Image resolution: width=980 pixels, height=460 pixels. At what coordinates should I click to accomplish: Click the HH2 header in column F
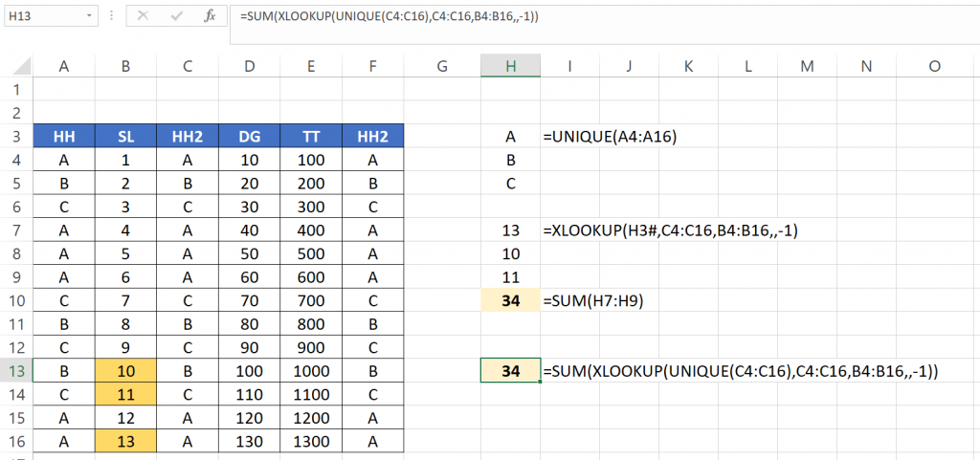(373, 137)
